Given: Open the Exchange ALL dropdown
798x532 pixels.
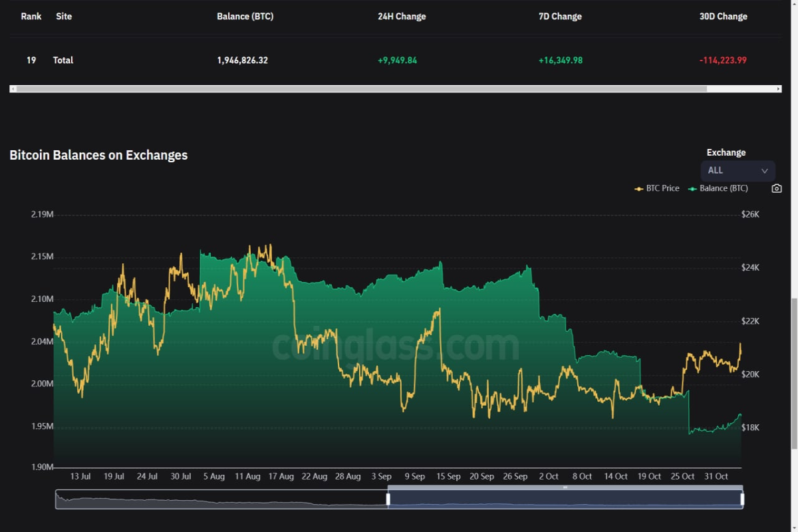Looking at the screenshot, I should [738, 170].
